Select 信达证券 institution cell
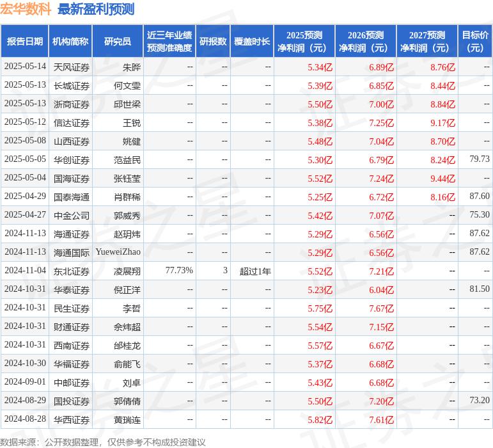The width and height of the screenshot is (493, 448). click(72, 123)
